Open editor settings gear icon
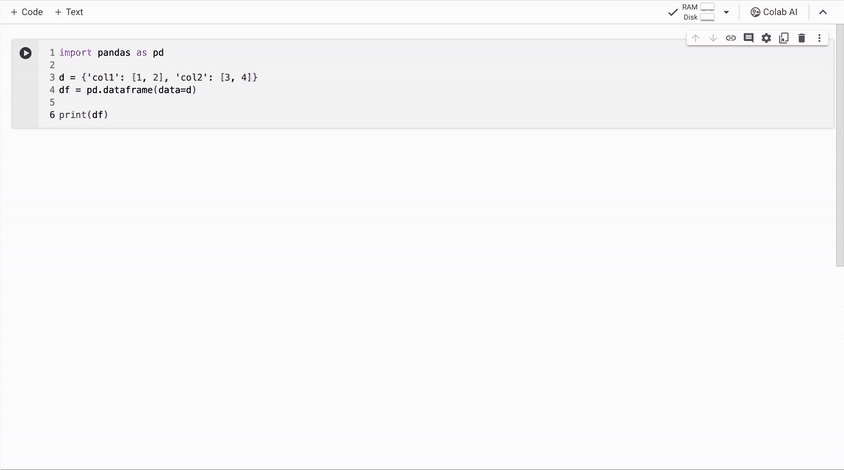 coord(766,38)
